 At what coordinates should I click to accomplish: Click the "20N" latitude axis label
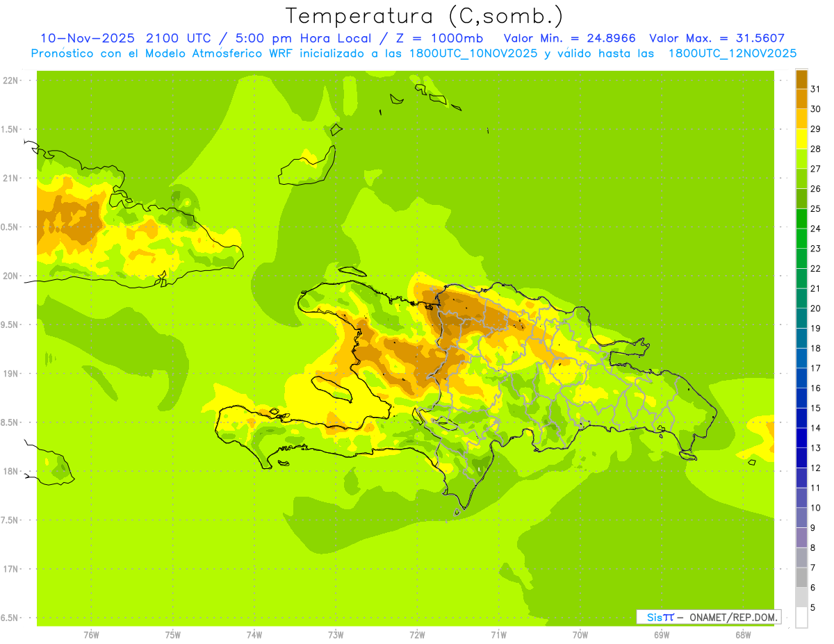pyautogui.click(x=10, y=276)
